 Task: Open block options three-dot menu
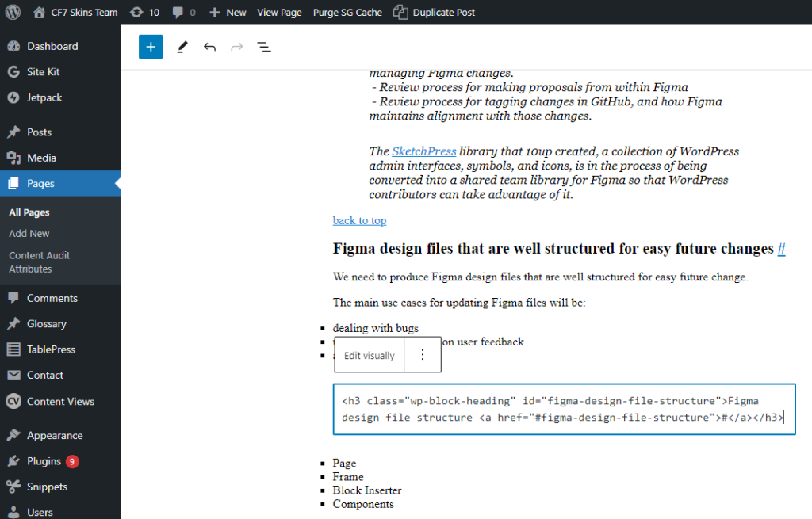pos(423,354)
